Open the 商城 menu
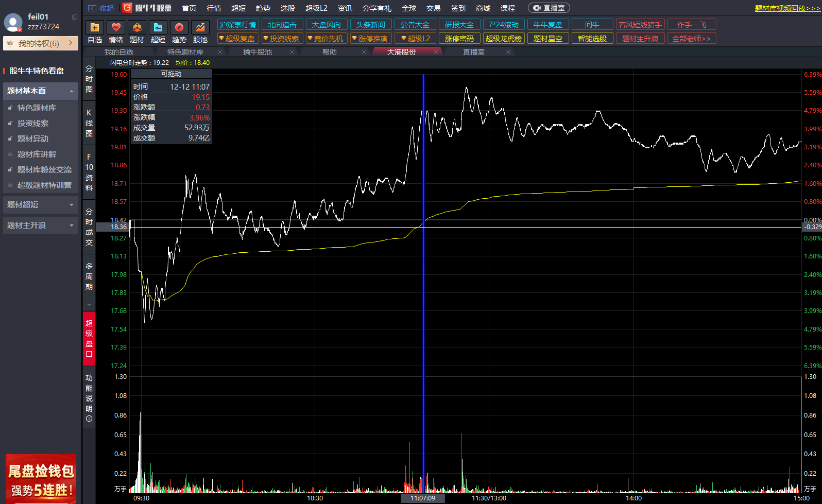The height and width of the screenshot is (504, 822). 483,8
